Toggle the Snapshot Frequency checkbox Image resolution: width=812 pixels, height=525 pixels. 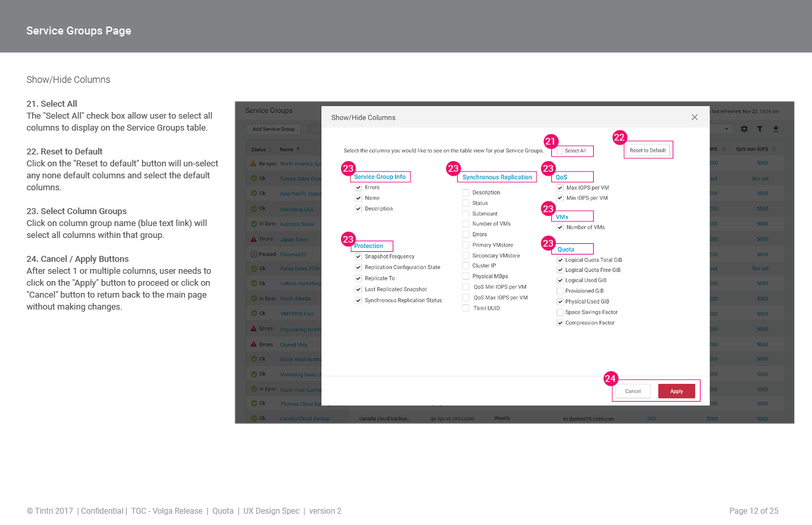[x=358, y=257]
